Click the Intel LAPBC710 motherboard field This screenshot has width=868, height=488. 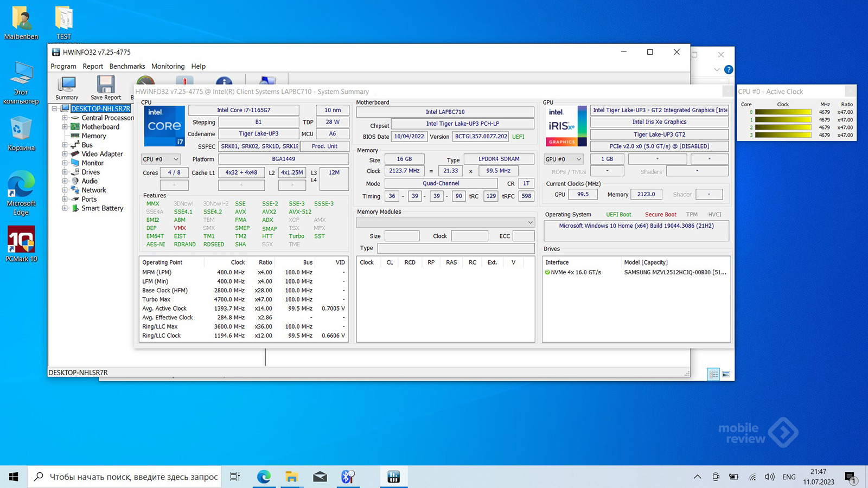tap(445, 112)
